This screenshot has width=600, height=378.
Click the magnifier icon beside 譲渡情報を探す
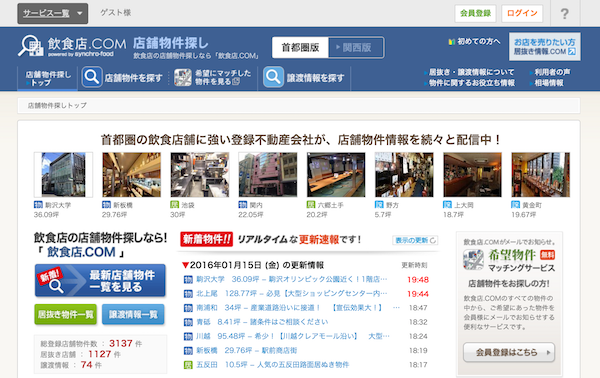tap(273, 77)
